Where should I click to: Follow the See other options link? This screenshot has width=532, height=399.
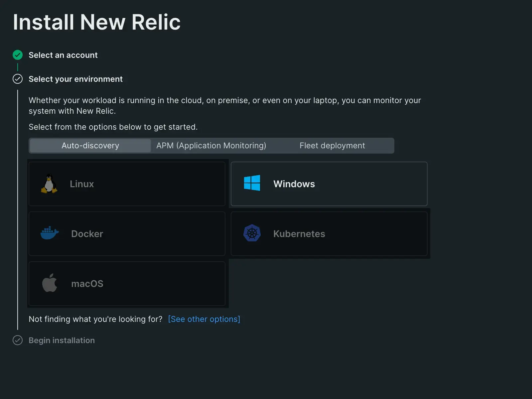204,319
